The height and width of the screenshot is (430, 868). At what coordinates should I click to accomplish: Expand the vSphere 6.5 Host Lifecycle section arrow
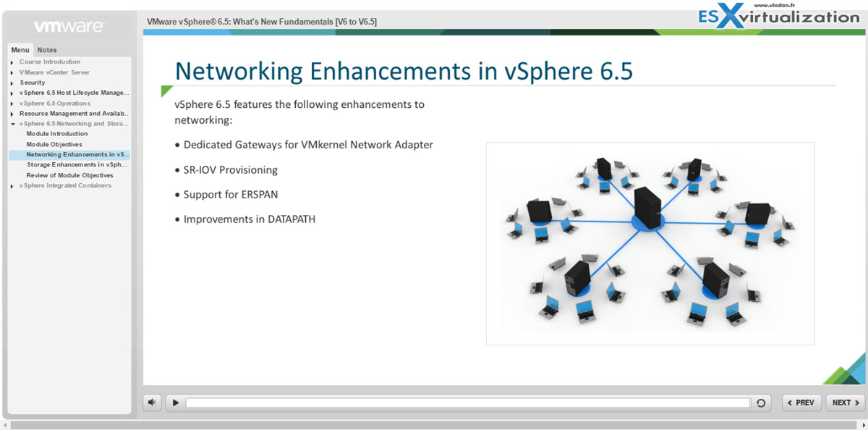(12, 93)
